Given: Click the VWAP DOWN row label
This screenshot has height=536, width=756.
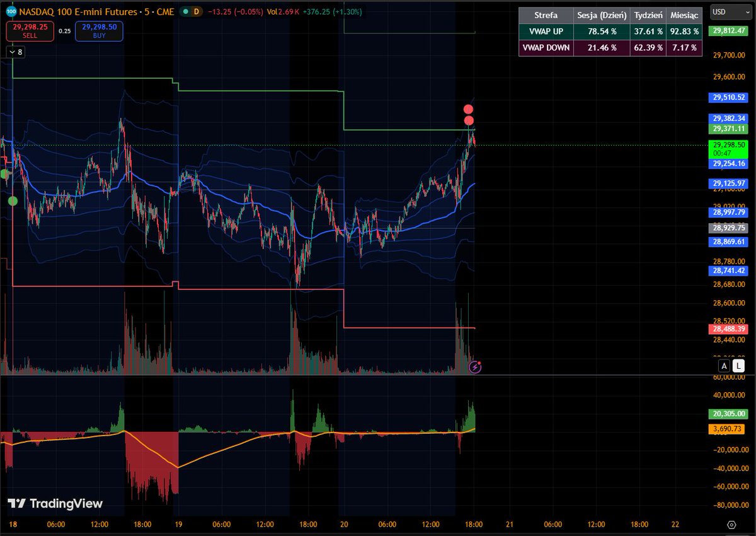Looking at the screenshot, I should pyautogui.click(x=546, y=48).
